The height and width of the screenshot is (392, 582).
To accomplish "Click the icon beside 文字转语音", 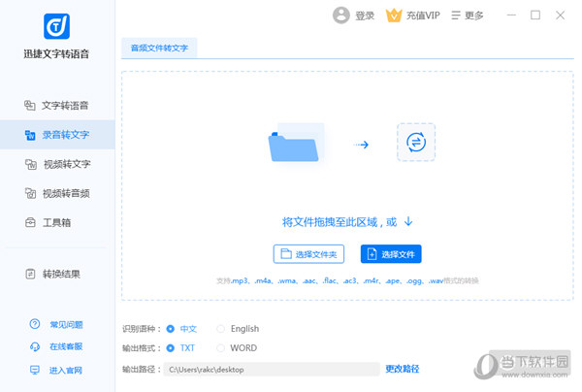I will click(x=30, y=106).
